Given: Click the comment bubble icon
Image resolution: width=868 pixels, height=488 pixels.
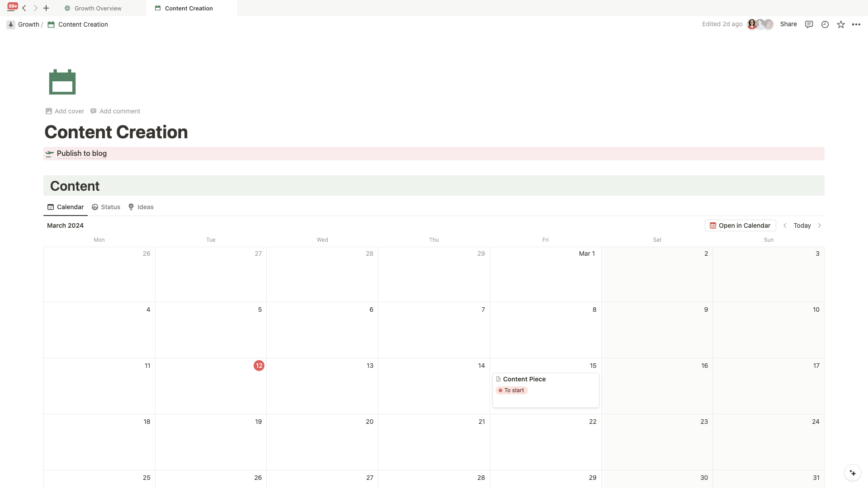Looking at the screenshot, I should [809, 24].
